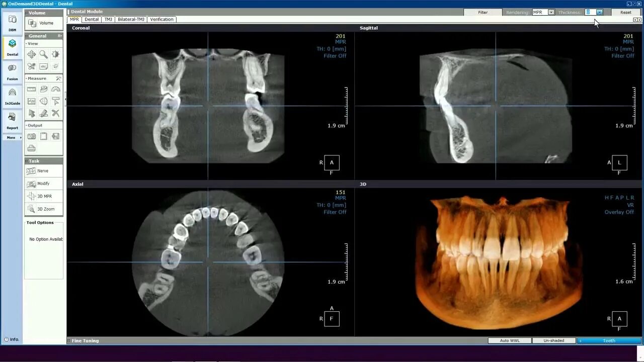644x362 pixels.
Task: Click the Axial view orientation box F
Action: point(332,319)
